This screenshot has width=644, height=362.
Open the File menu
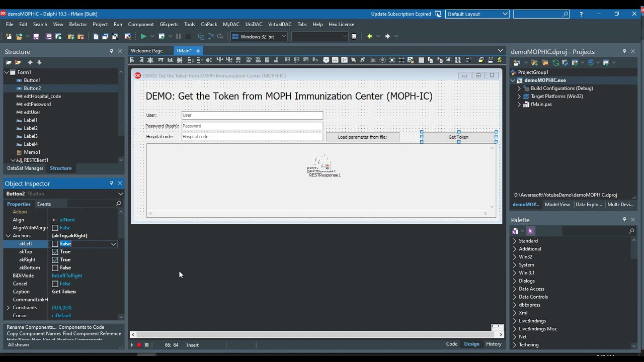click(10, 24)
